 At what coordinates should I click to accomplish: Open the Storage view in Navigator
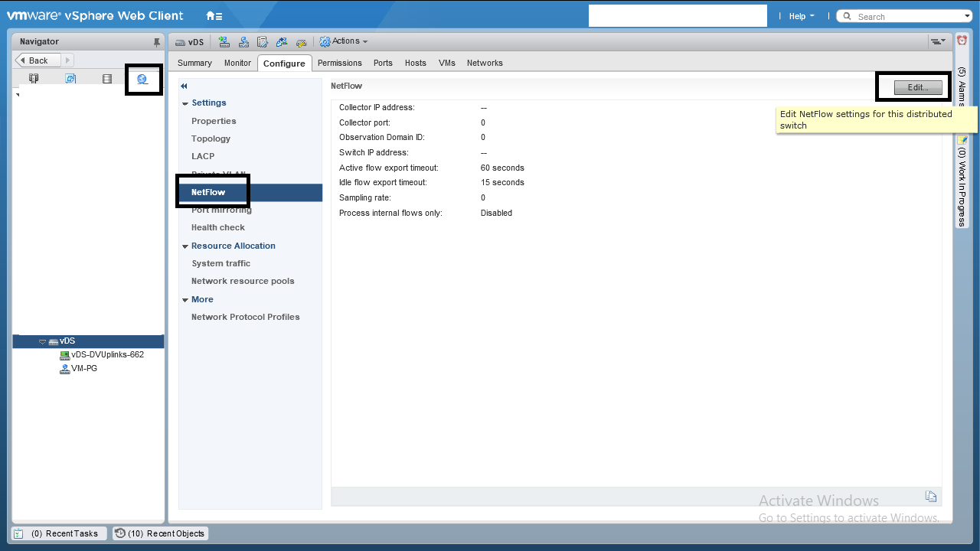click(x=107, y=79)
